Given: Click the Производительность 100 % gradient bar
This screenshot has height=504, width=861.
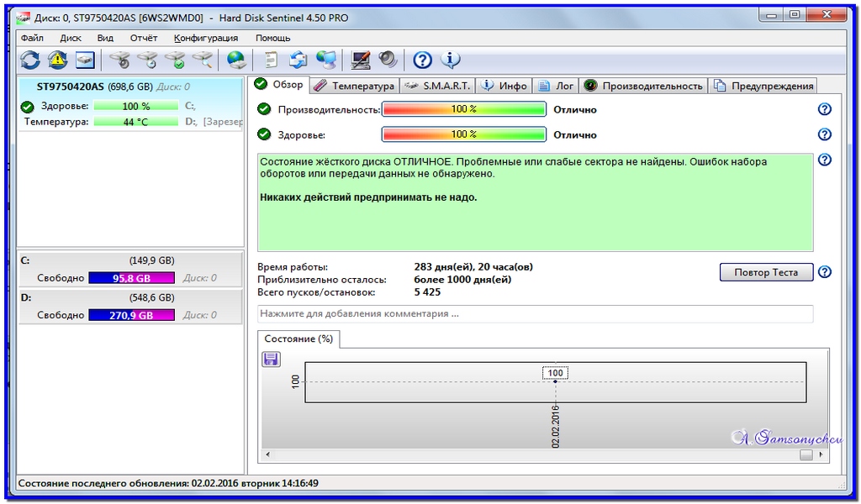Looking at the screenshot, I should (464, 109).
